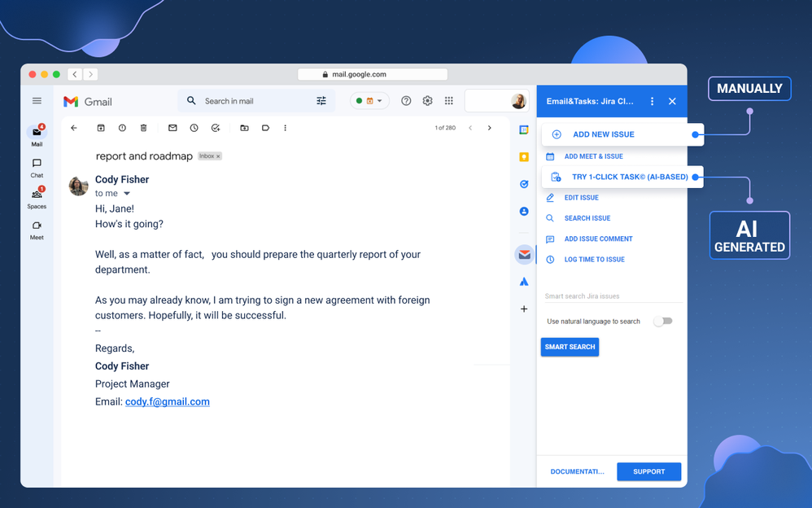Open cody.f@gmail.com email link

point(168,401)
